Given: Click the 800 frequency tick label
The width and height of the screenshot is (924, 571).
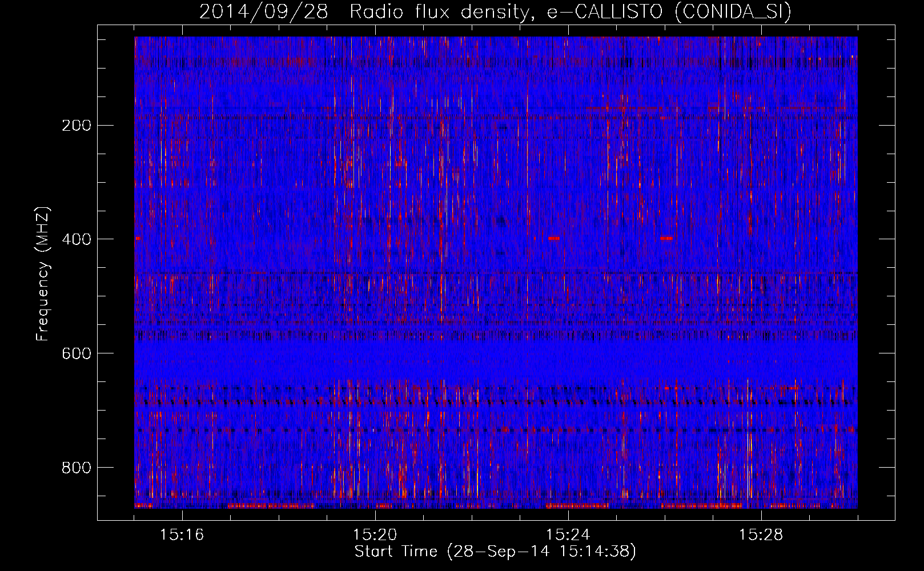Looking at the screenshot, I should click(76, 468).
